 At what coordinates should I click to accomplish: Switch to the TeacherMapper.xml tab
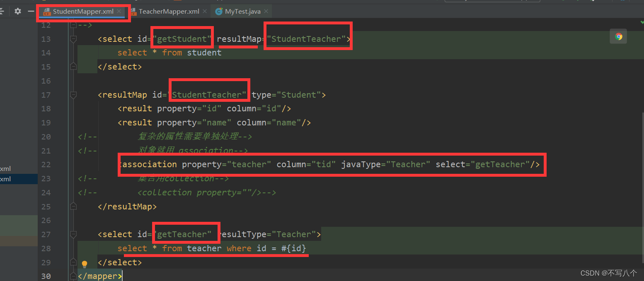pos(168,12)
